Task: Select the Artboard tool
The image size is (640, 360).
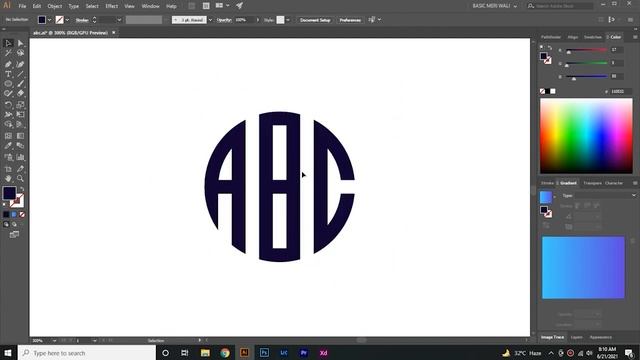Action: click(8, 169)
